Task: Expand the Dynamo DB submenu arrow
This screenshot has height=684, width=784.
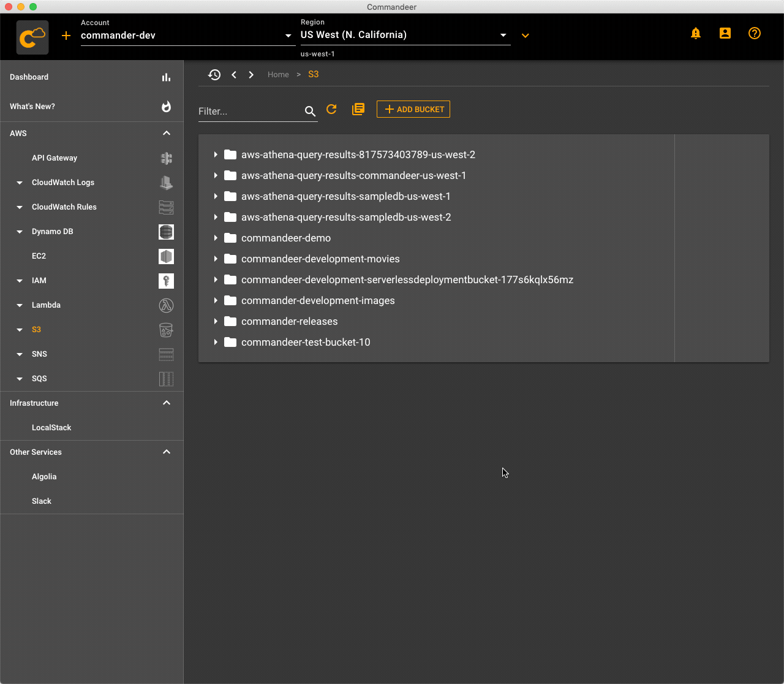Action: pos(20,232)
